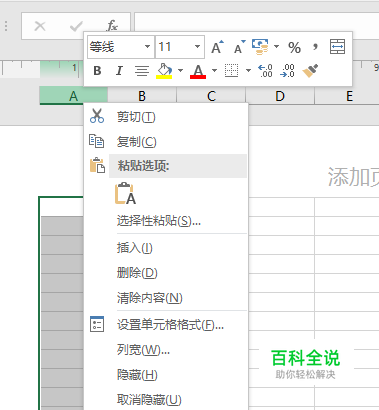Select column B header
Image resolution: width=379 pixels, height=410 pixels.
pyautogui.click(x=142, y=96)
